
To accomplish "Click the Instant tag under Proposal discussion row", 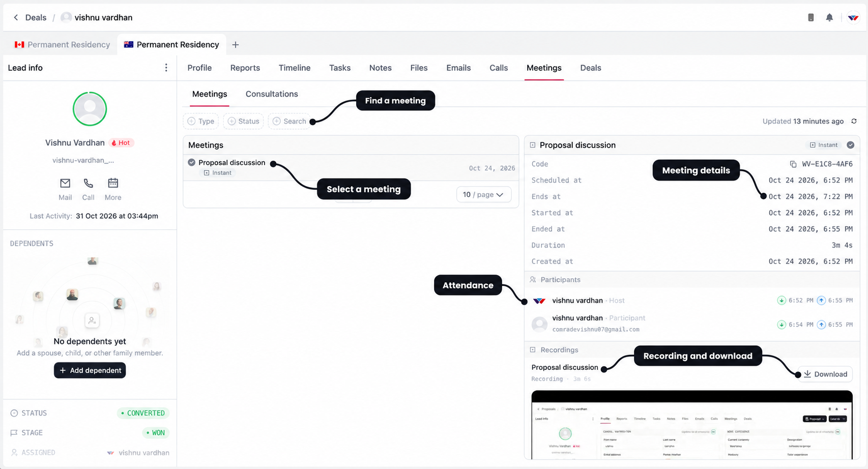I will click(218, 173).
